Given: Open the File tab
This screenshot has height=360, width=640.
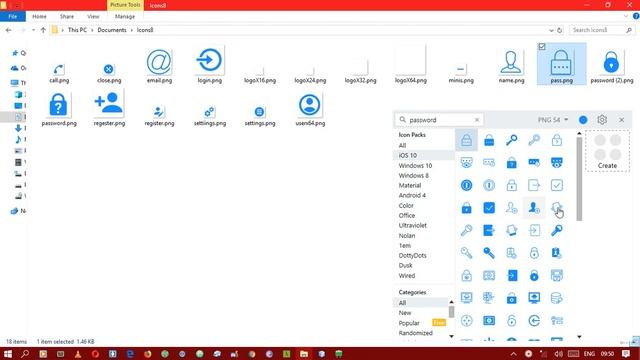Looking at the screenshot, I should click(x=13, y=16).
